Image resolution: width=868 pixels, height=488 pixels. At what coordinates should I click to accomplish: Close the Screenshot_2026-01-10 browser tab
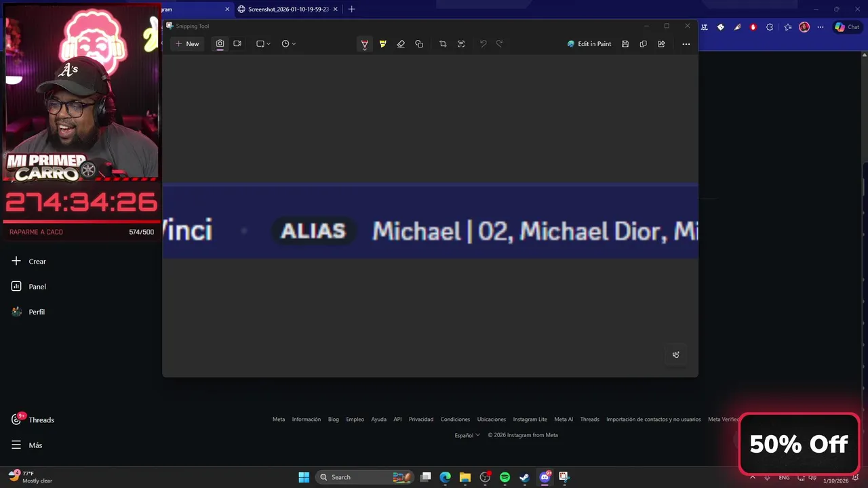[336, 9]
